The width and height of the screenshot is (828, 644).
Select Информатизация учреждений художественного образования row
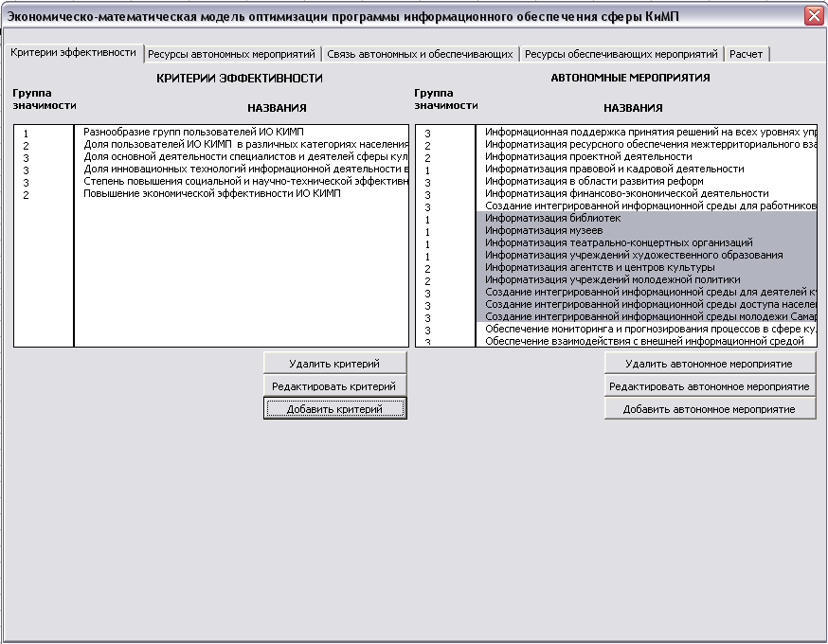(x=646, y=255)
